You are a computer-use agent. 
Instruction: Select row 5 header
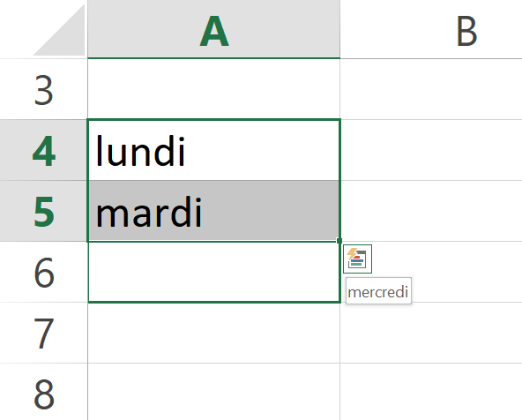[43, 211]
